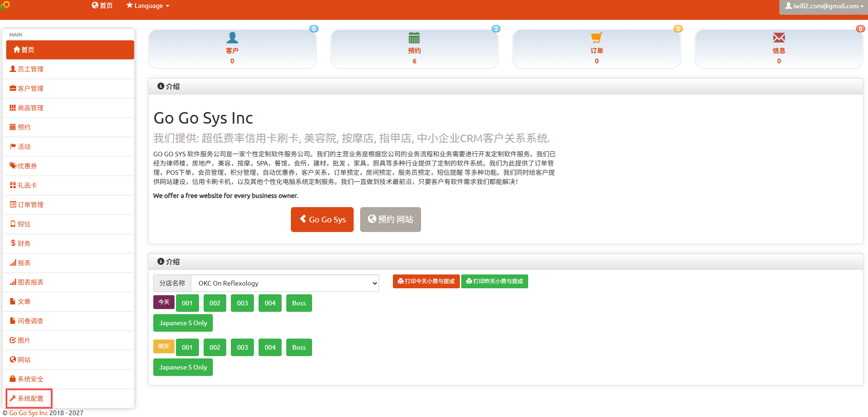Open the 系统配置 wrench icon
Viewport: 868px width, 417px height.
point(13,398)
